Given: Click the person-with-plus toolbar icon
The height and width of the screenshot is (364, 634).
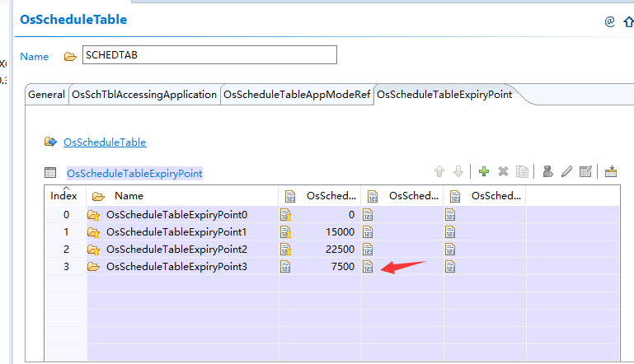Looking at the screenshot, I should tap(548, 171).
